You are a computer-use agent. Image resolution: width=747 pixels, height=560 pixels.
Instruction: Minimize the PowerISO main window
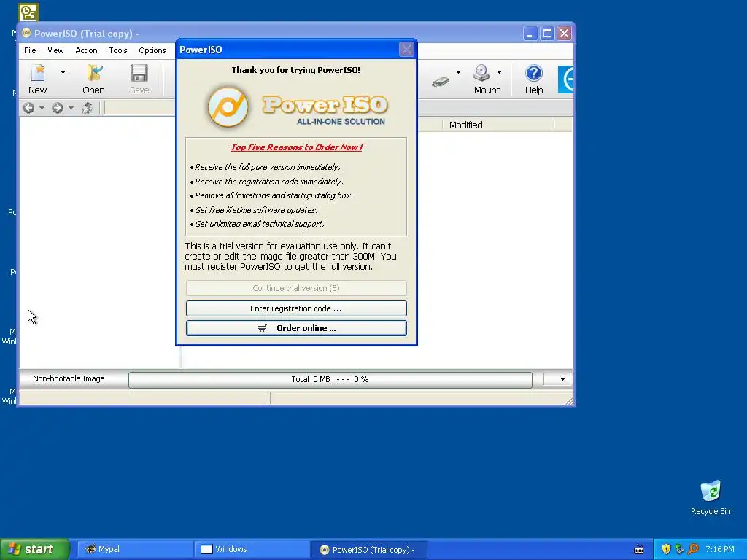pos(530,34)
